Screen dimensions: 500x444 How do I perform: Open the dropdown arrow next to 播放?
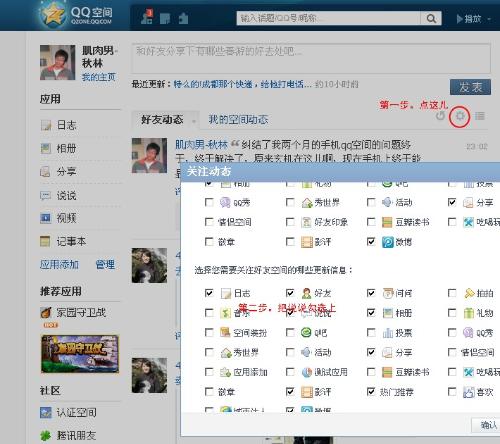point(489,19)
